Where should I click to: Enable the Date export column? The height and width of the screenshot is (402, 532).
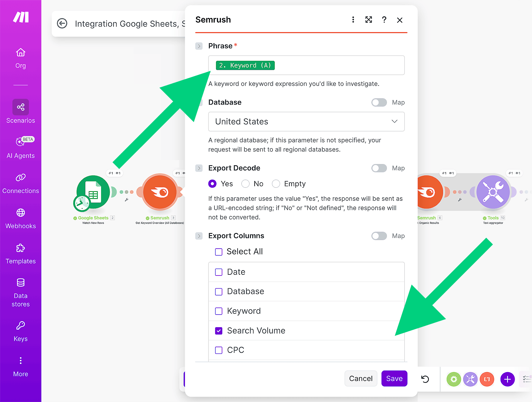(219, 272)
